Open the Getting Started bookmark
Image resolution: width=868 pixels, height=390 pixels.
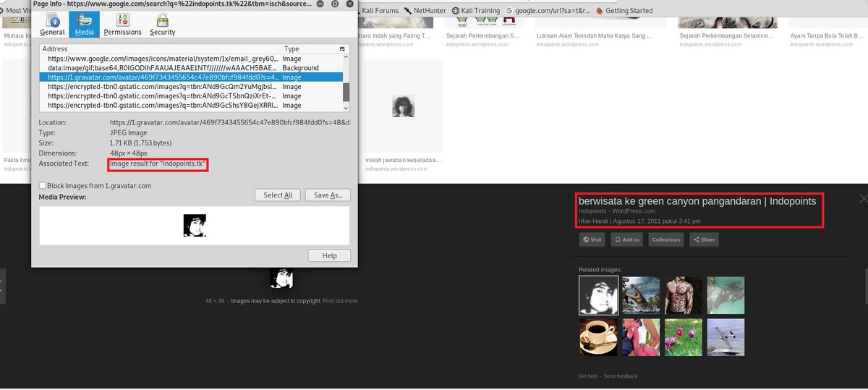[624, 11]
